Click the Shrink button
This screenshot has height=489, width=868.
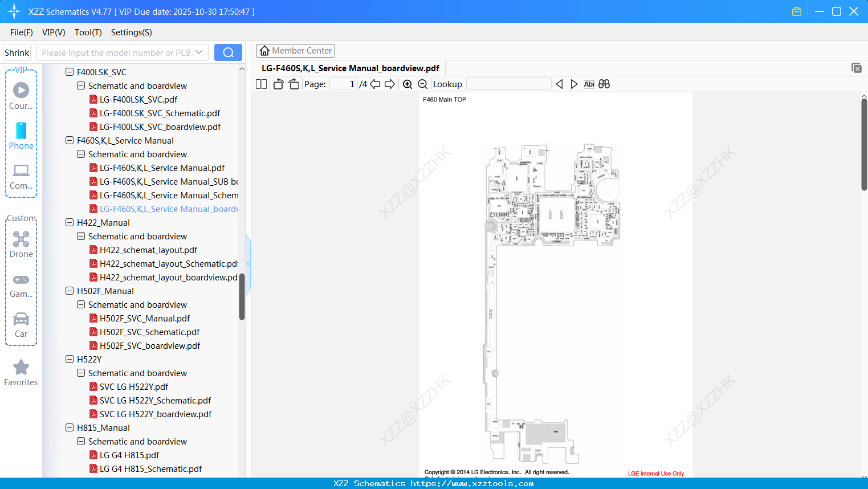coord(17,52)
